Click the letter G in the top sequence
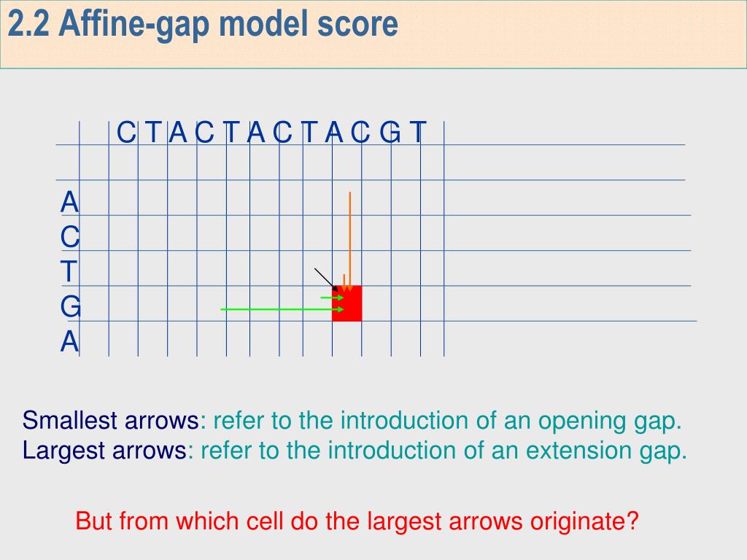747x560 pixels. (x=390, y=133)
